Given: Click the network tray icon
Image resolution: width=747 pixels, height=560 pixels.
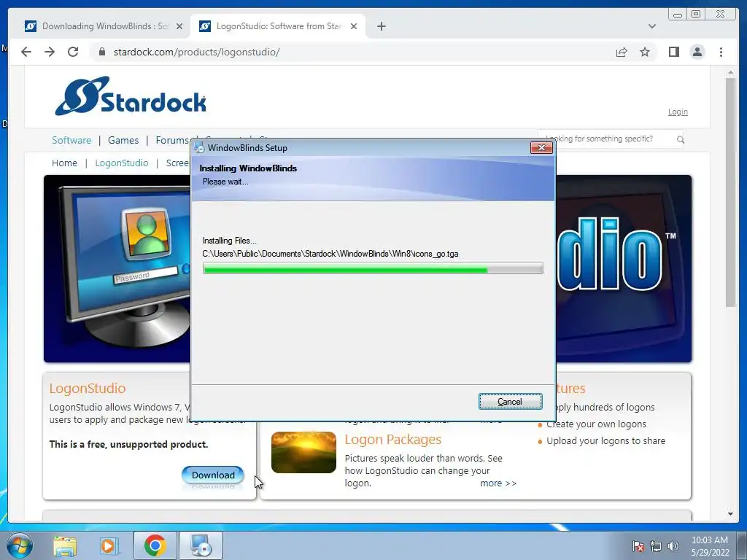Looking at the screenshot, I should tap(656, 546).
